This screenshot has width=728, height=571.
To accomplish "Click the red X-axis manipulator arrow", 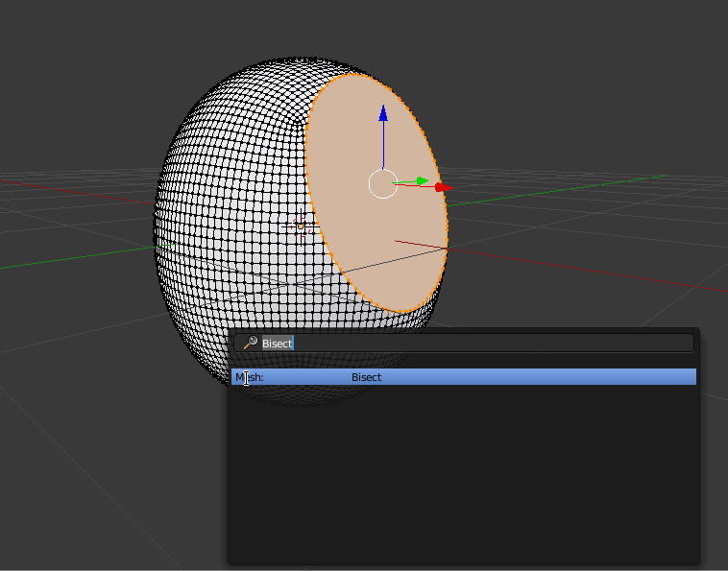I will [x=441, y=187].
